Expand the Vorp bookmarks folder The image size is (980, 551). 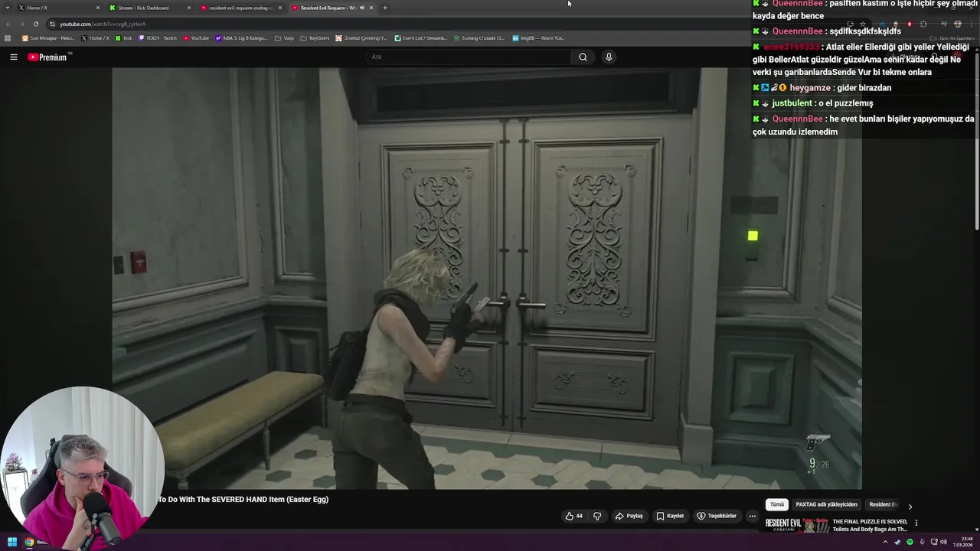pyautogui.click(x=284, y=37)
